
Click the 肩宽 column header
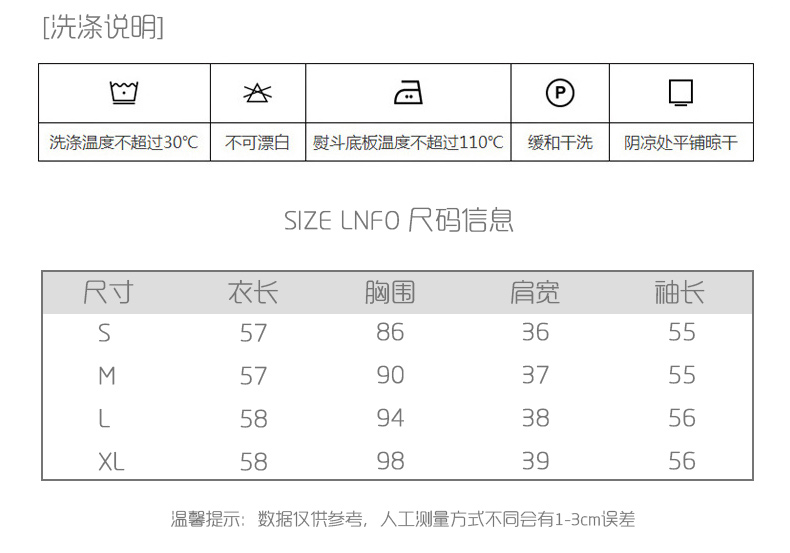[x=535, y=293]
